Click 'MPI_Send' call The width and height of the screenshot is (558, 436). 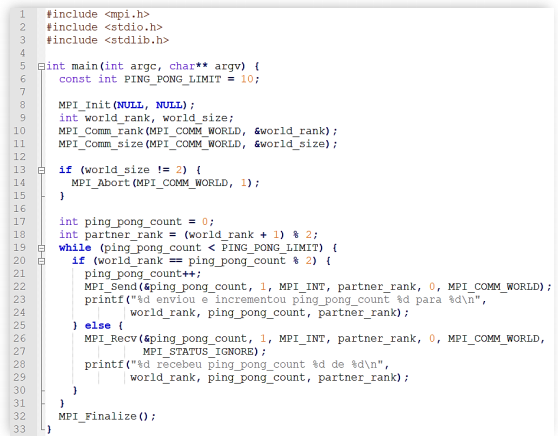[111, 287]
